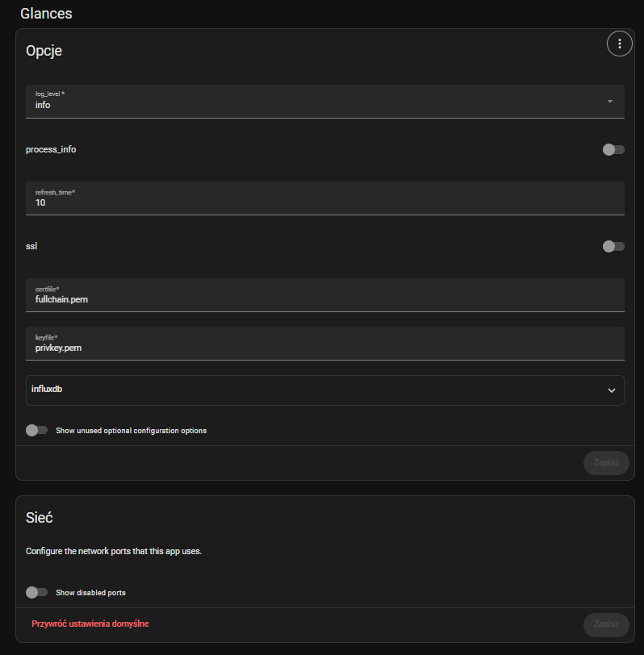The image size is (644, 655).
Task: Open the three-dot menu in Opcje card
Action: tap(619, 44)
